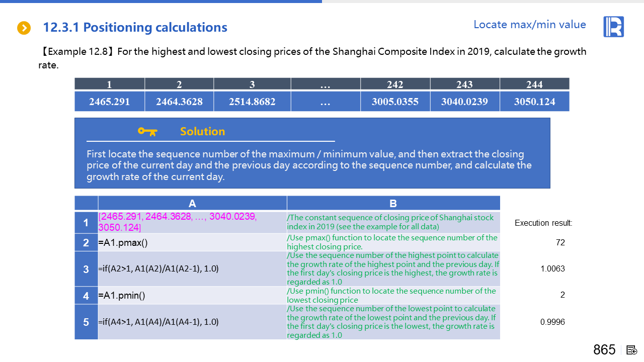This screenshot has width=644, height=362.
Task: Click the page number 865
Action: click(604, 350)
